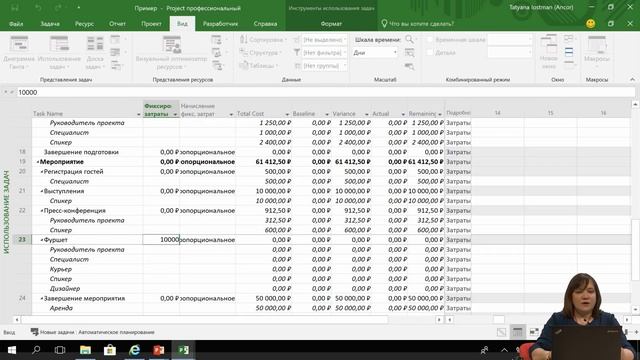Viewport: 640px width, 360px height.
Task: Collapse the Фуршет task
Action: pyautogui.click(x=42, y=240)
